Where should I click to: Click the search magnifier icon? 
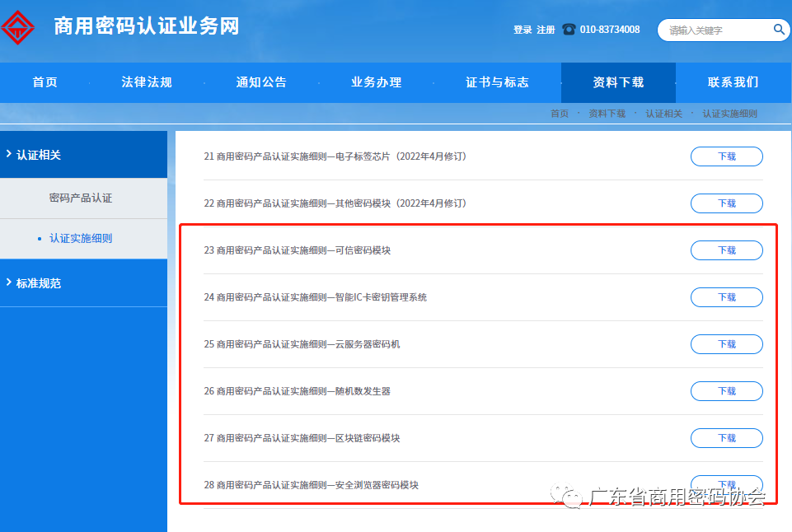click(779, 30)
